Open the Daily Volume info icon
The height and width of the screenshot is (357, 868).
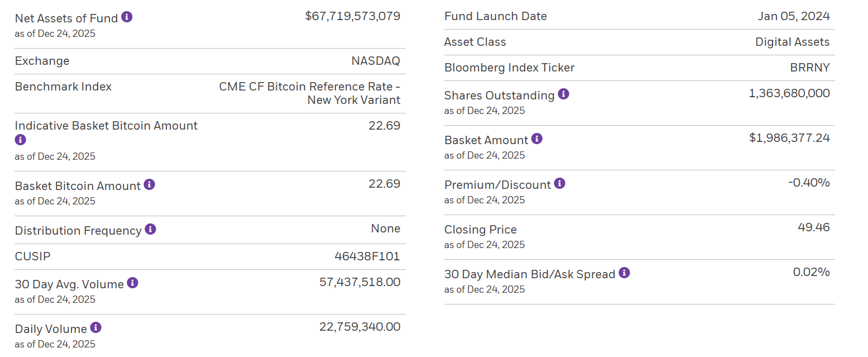[x=95, y=327]
